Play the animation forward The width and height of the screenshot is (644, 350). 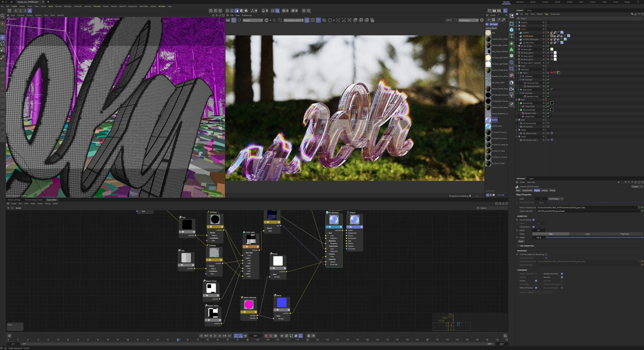coord(215,336)
